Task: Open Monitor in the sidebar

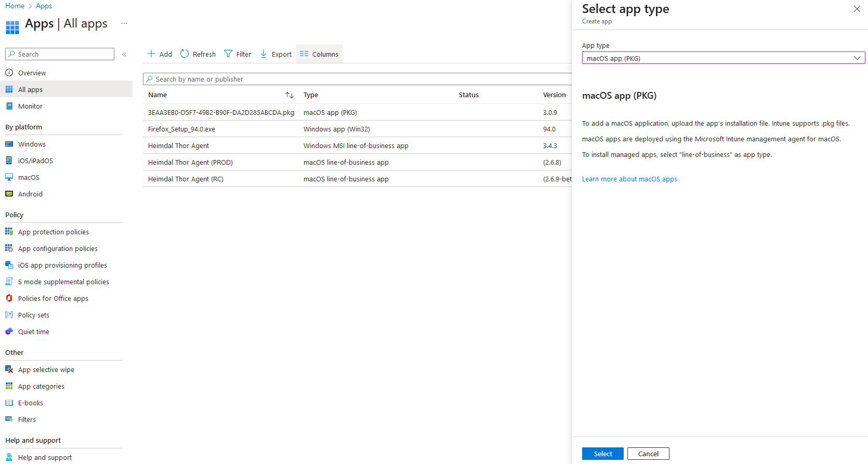Action: [30, 106]
